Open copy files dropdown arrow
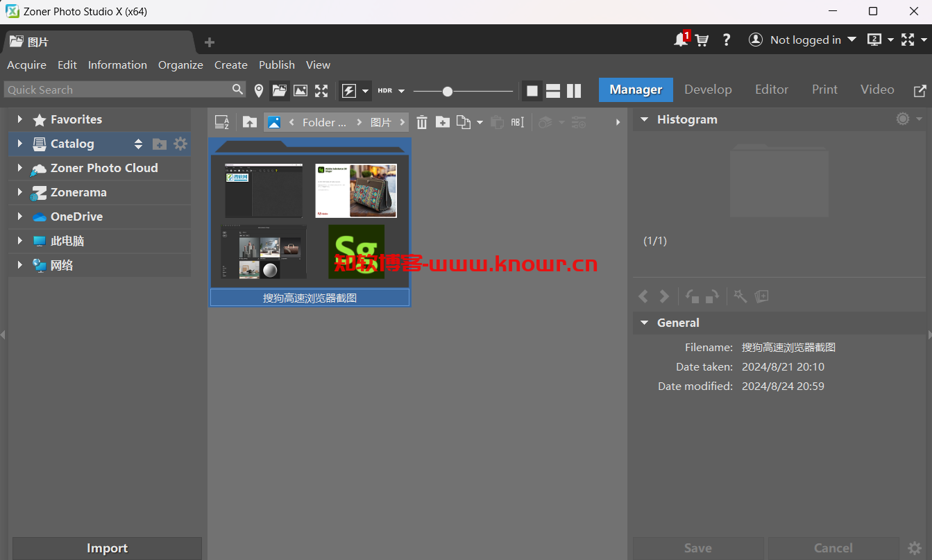 point(480,123)
